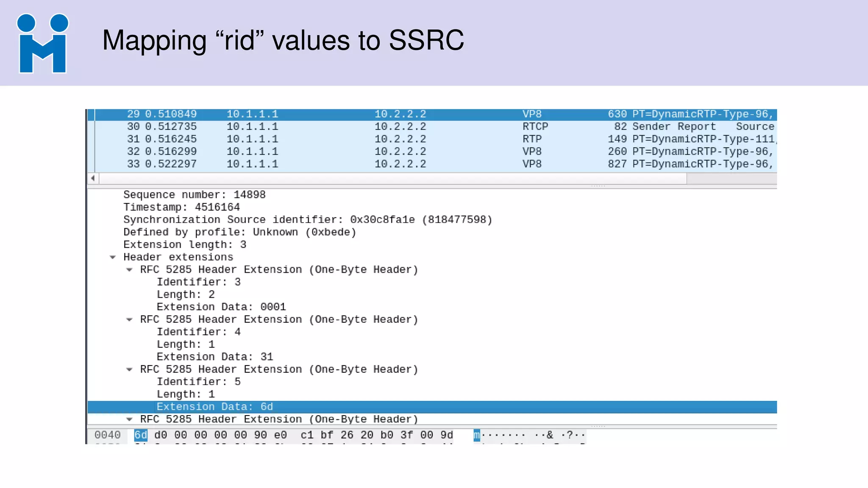Screen dimensions: 868x488
Task: Click the highlighted m ASCII character
Action: [477, 435]
